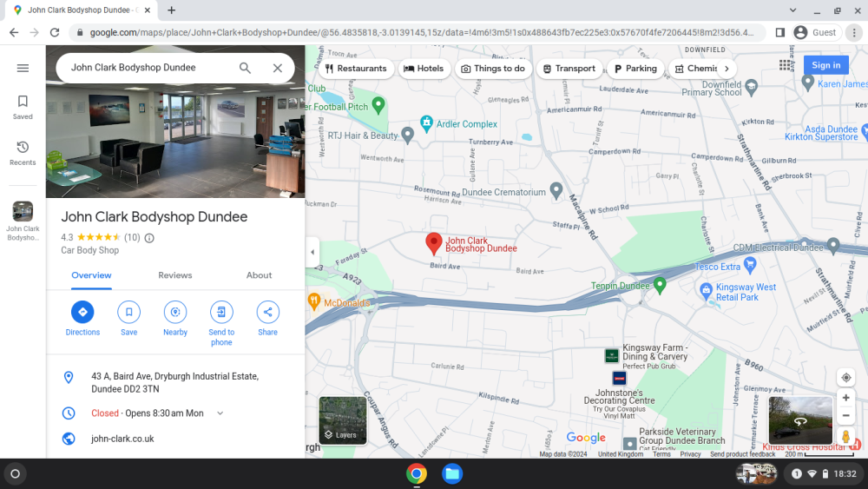
Task: Open the Street View preview thumbnail
Action: (x=800, y=420)
